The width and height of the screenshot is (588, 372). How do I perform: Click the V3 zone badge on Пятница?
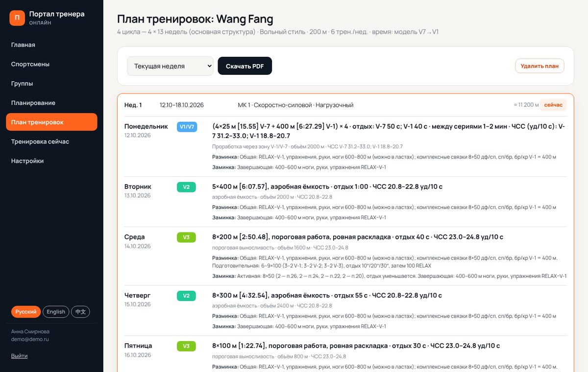186,346
